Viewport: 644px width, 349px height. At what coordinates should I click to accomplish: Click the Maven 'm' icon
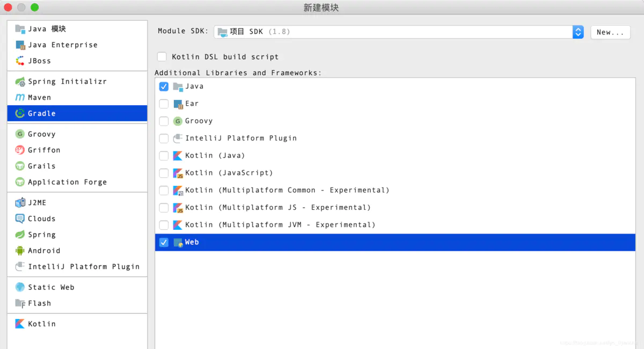[x=20, y=98]
